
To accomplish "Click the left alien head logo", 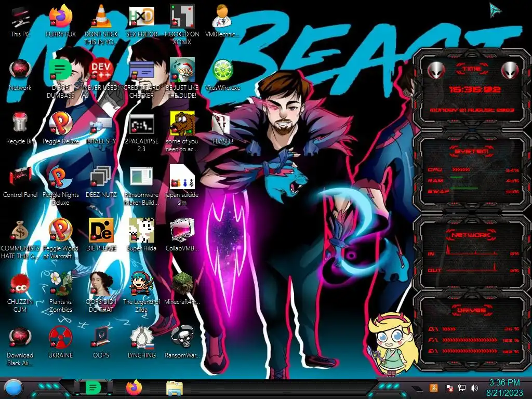I will (x=436, y=70).
